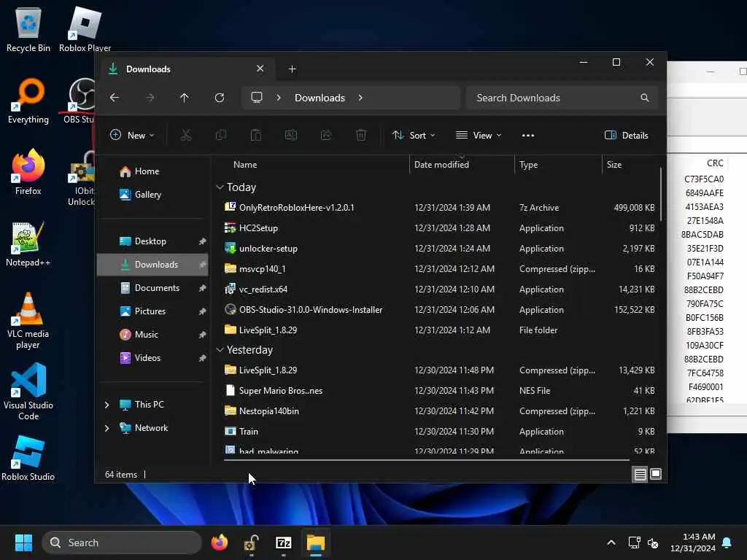Select the HC2Setup application file

point(258,228)
